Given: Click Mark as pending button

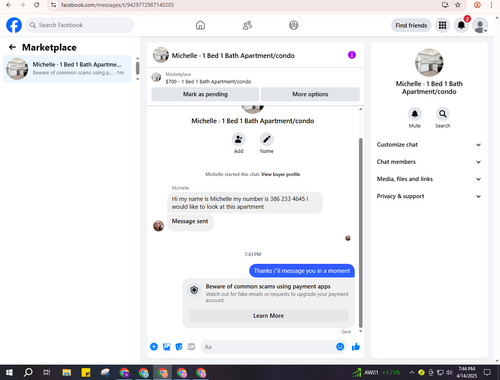Looking at the screenshot, I should 205,94.
